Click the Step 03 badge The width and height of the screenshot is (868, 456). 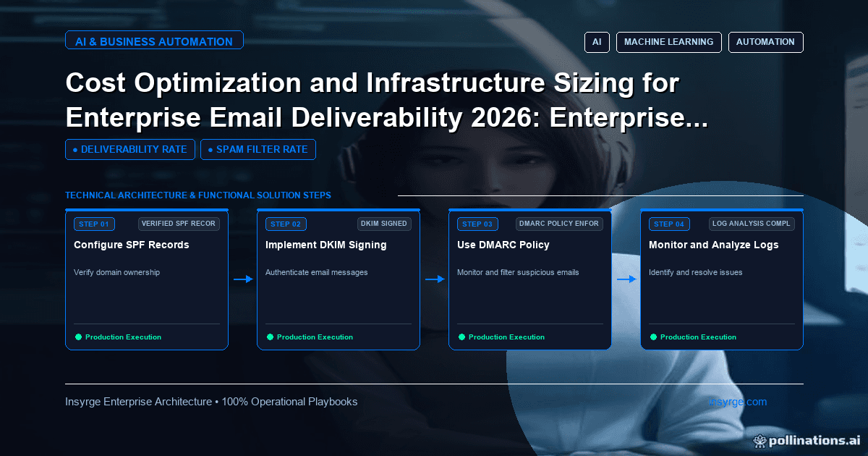[x=478, y=224]
